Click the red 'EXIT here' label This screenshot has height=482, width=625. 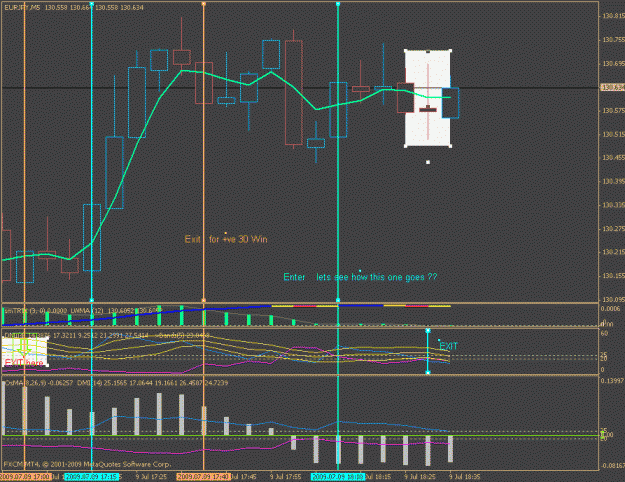[x=24, y=362]
